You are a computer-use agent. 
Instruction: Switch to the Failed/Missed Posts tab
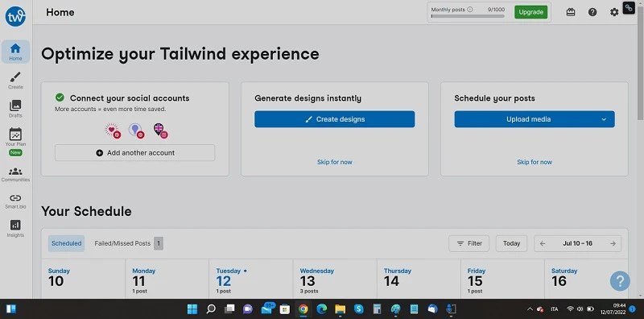pyautogui.click(x=122, y=243)
